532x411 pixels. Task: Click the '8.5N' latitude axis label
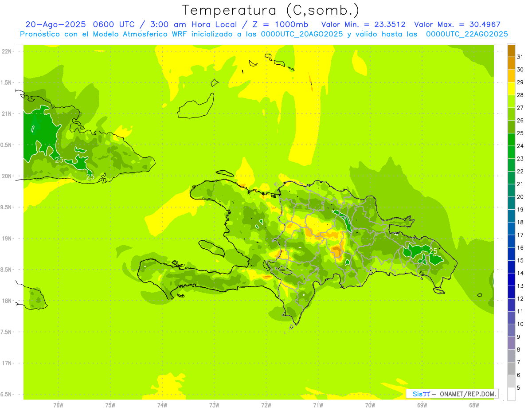point(7,270)
